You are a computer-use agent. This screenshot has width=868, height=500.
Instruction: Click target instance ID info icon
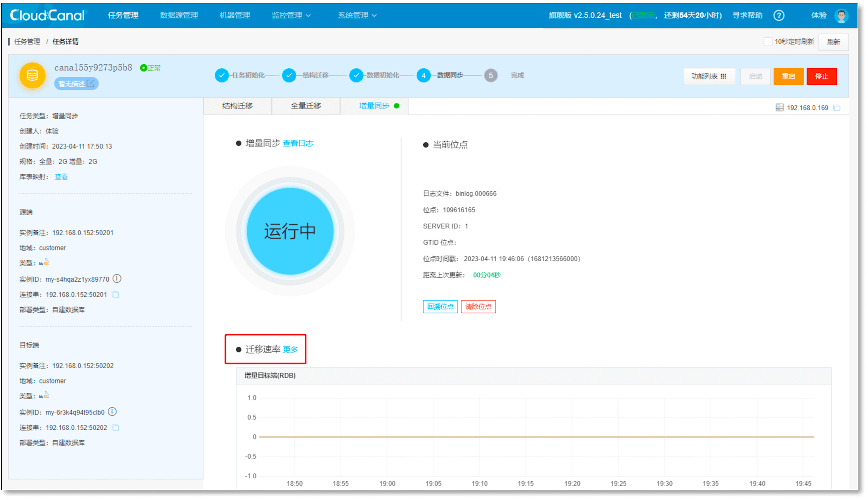coord(112,411)
